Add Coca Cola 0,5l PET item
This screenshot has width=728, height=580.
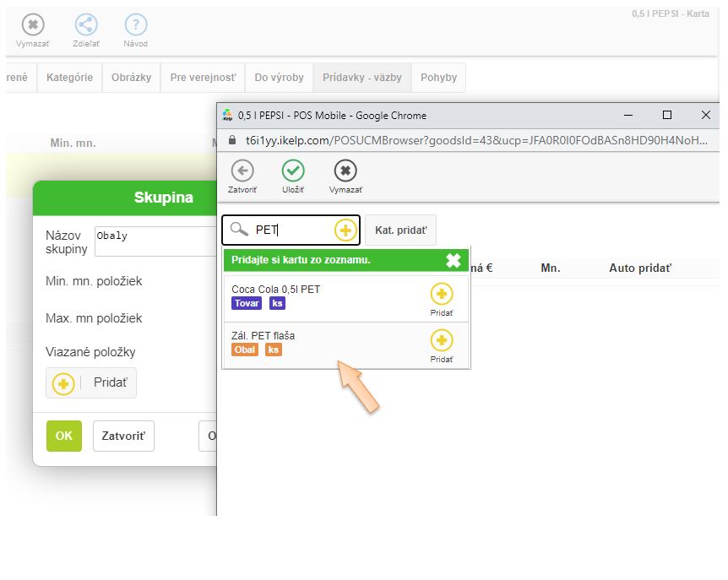pos(441,295)
